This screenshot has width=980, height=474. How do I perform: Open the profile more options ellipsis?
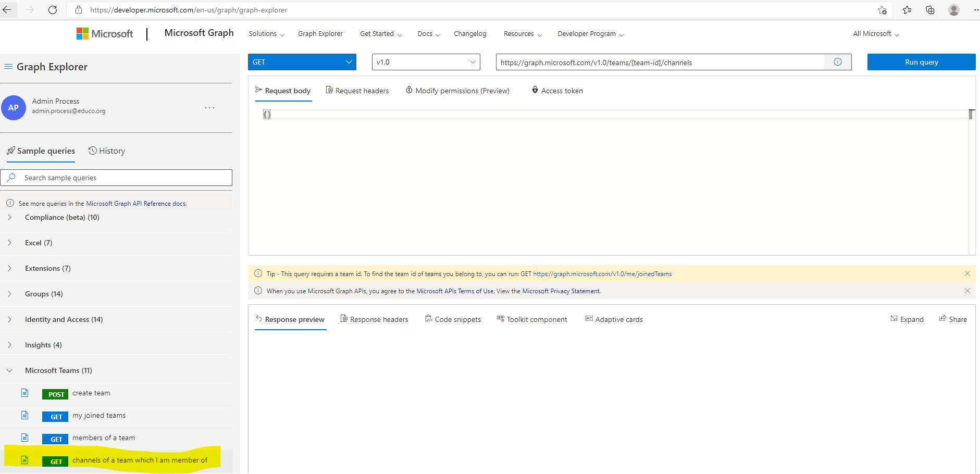pos(209,108)
